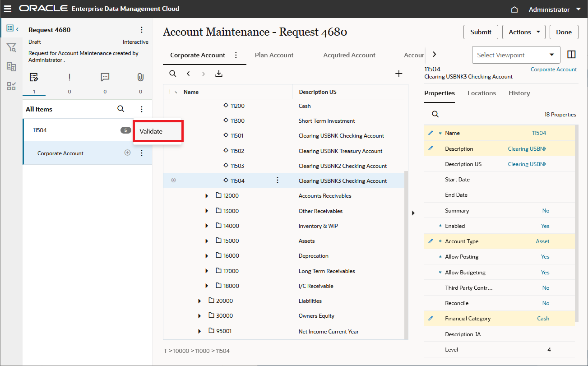The width and height of the screenshot is (588, 366).
Task: Open the request attachments paperclip icon
Action: 140,77
